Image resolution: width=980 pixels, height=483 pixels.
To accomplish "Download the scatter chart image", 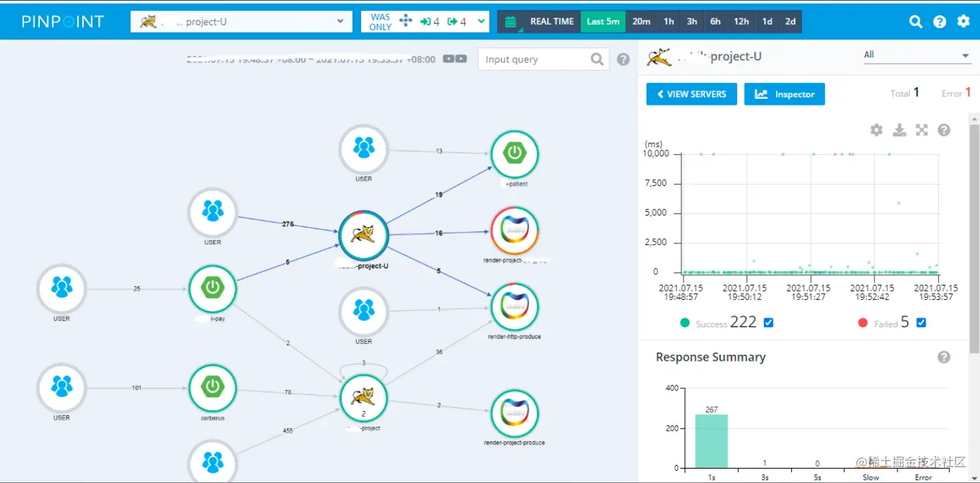I will point(899,130).
